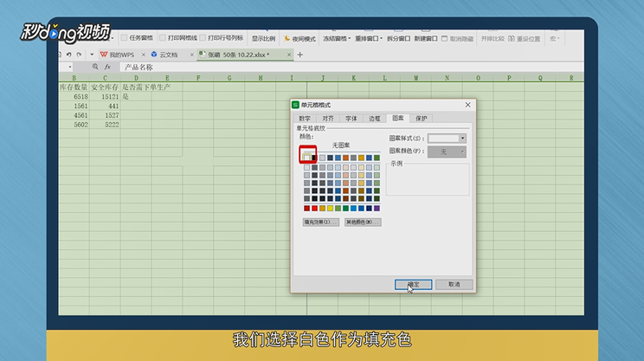
Task: Select the yellow swatch in bottom row
Action: 330,209
